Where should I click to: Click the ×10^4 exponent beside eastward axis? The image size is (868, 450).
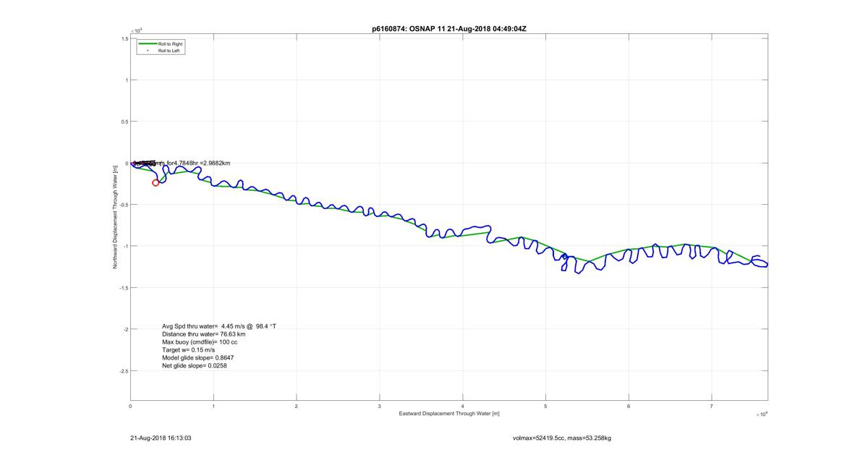[761, 415]
